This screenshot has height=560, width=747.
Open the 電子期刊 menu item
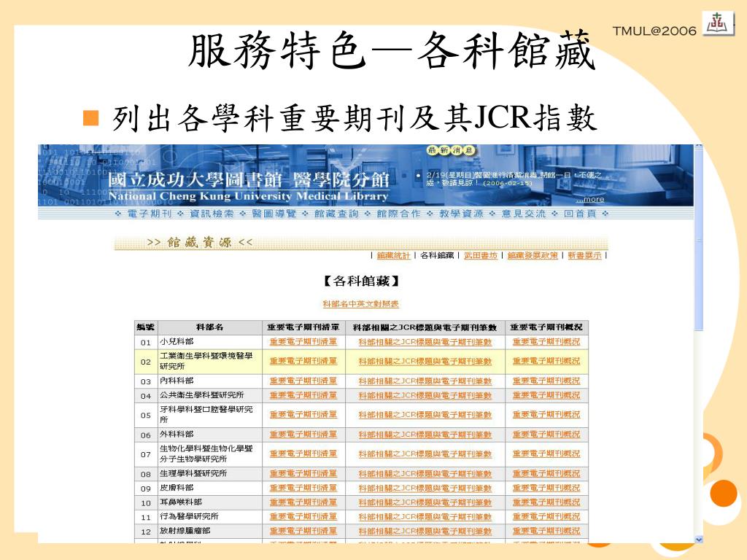[x=149, y=214]
